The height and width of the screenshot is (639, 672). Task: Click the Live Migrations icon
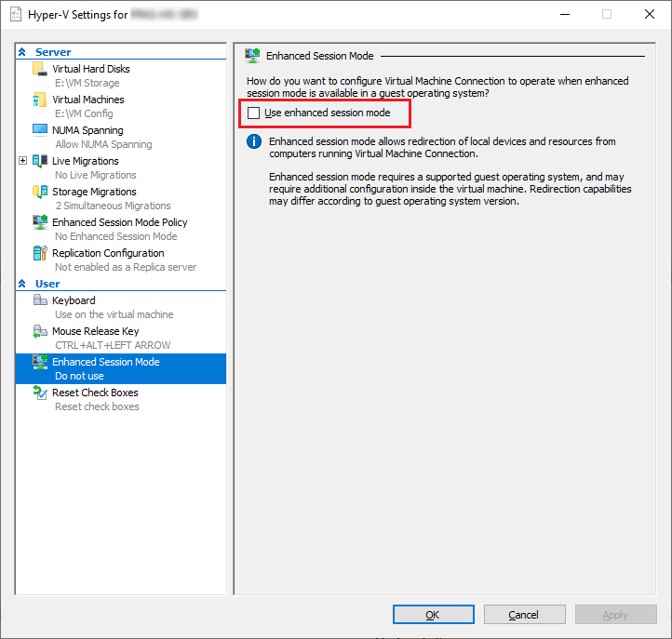pos(40,161)
